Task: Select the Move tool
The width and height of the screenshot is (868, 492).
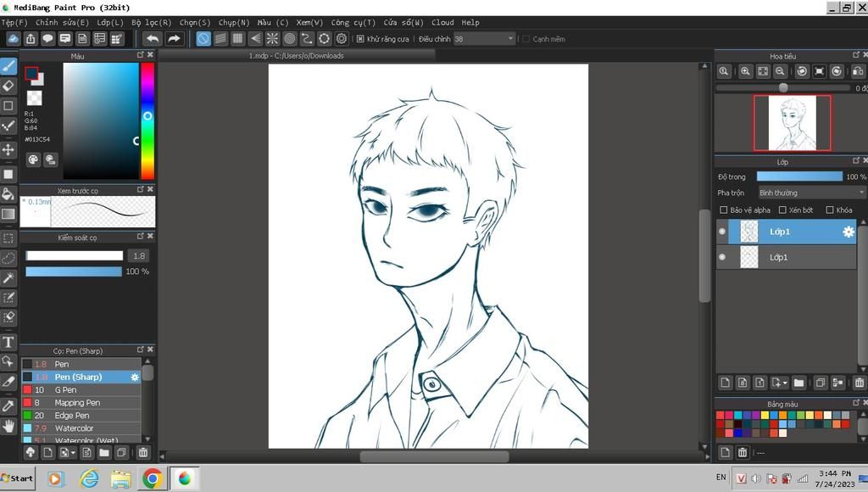Action: point(8,150)
